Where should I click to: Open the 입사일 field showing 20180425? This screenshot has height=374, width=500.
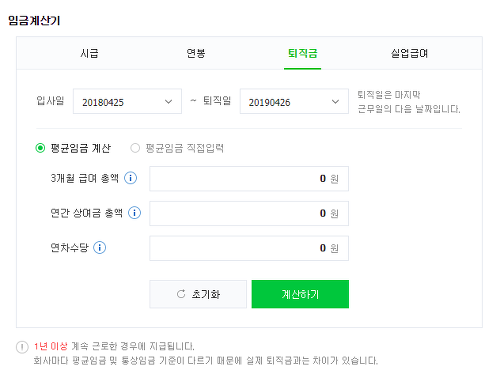click(x=127, y=101)
